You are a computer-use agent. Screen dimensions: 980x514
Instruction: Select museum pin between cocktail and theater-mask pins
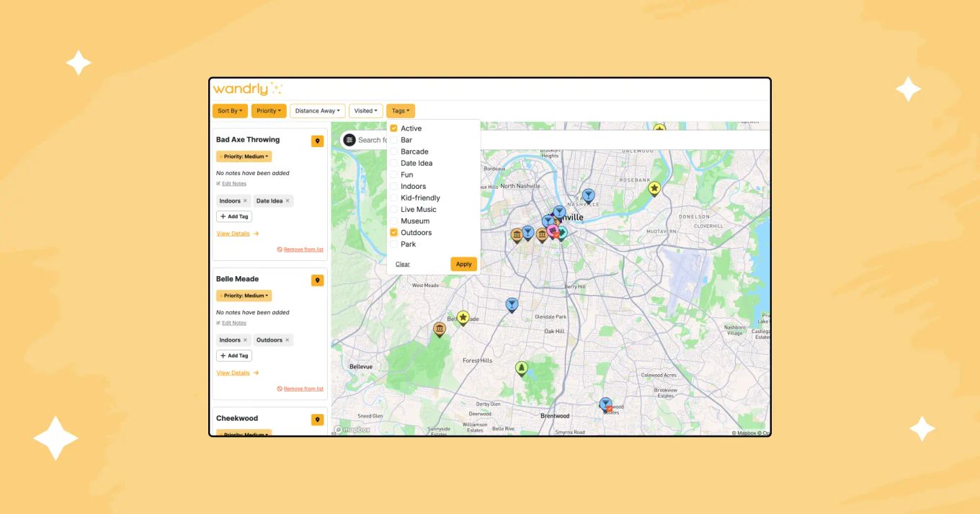tap(542, 234)
